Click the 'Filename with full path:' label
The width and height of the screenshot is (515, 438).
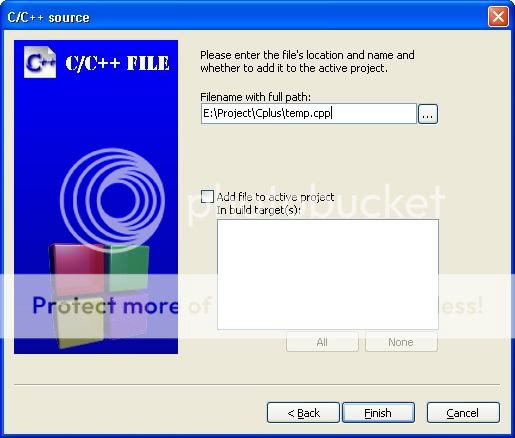pos(255,97)
